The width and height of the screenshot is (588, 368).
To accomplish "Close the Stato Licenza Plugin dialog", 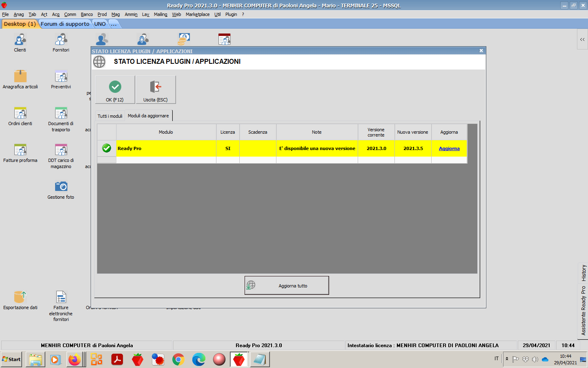I will coord(481,51).
